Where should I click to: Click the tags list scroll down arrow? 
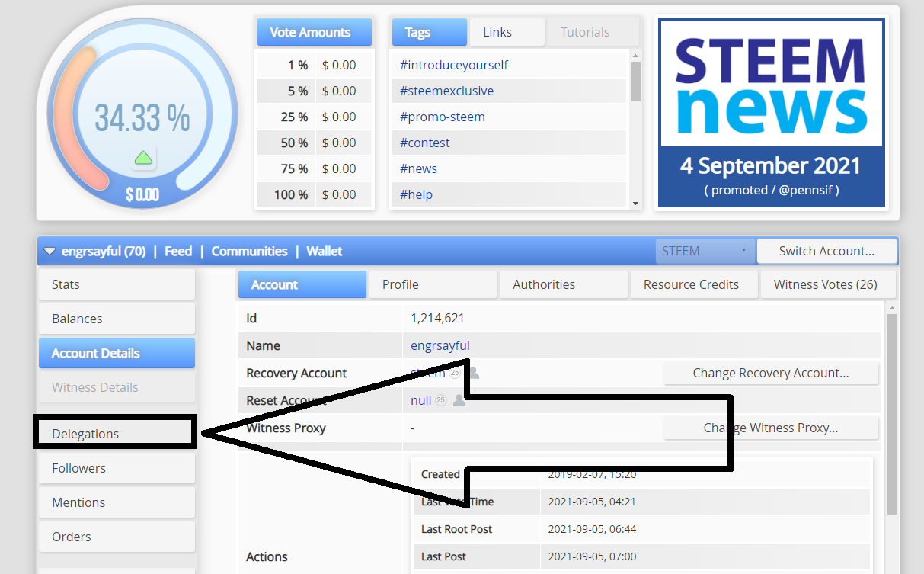635,204
